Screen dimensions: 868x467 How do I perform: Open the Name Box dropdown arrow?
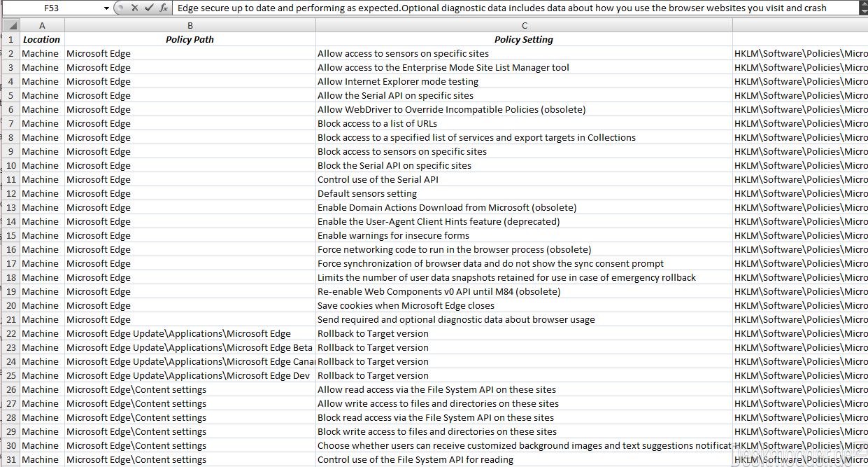106,8
